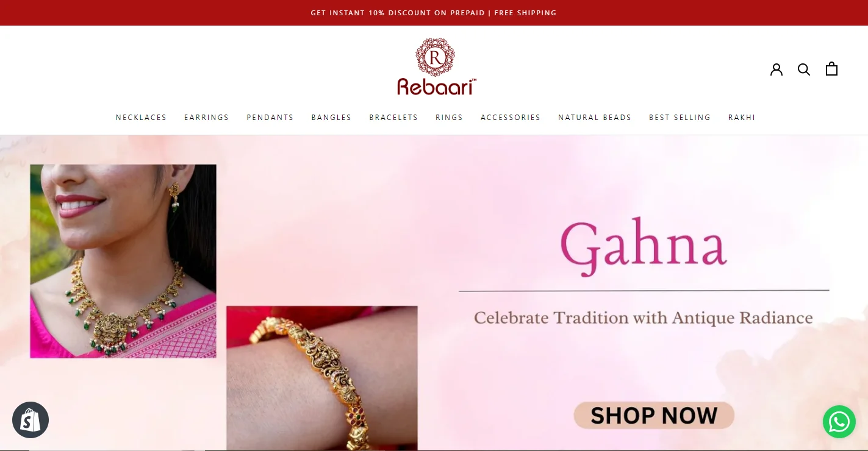
Task: Click the prepaid discount announcement bar
Action: click(x=434, y=13)
